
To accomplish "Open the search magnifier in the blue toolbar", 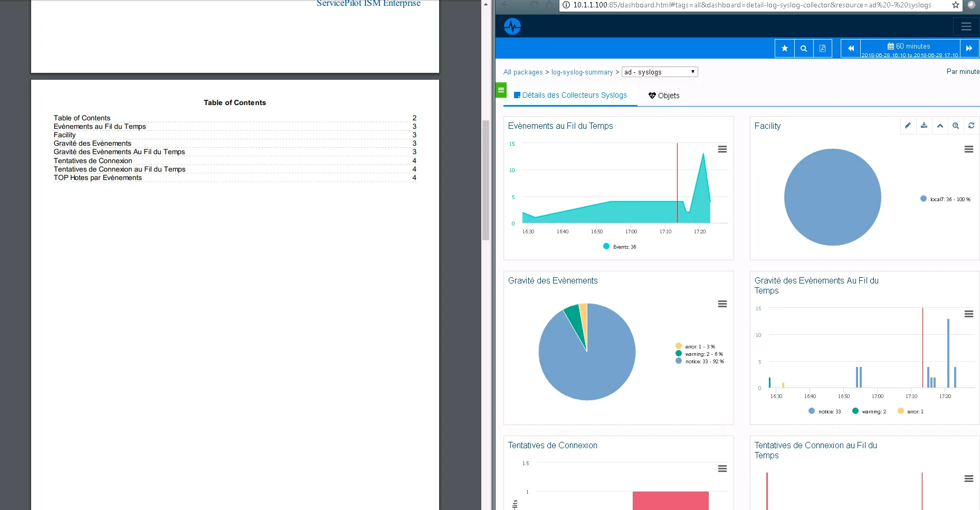I will click(803, 48).
